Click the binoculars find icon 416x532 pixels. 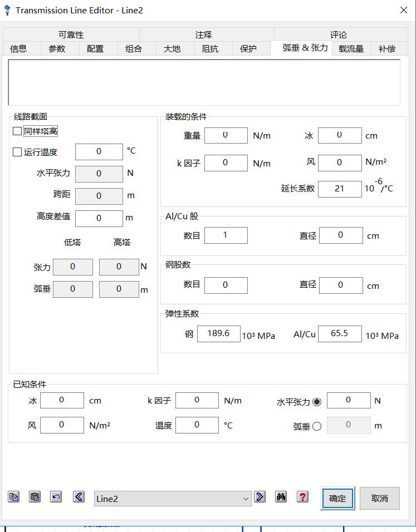pos(281,497)
